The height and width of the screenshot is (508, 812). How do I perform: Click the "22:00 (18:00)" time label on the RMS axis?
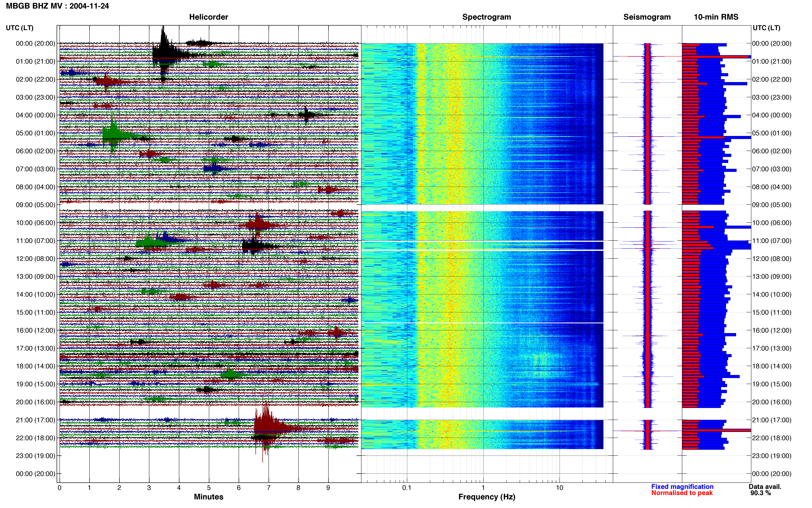(772, 438)
